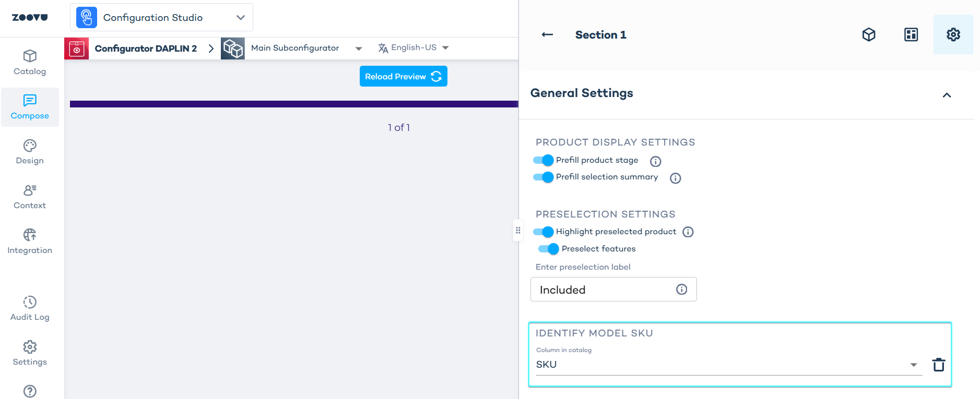
Task: Open the layout grid icon in panel header
Action: [x=911, y=35]
